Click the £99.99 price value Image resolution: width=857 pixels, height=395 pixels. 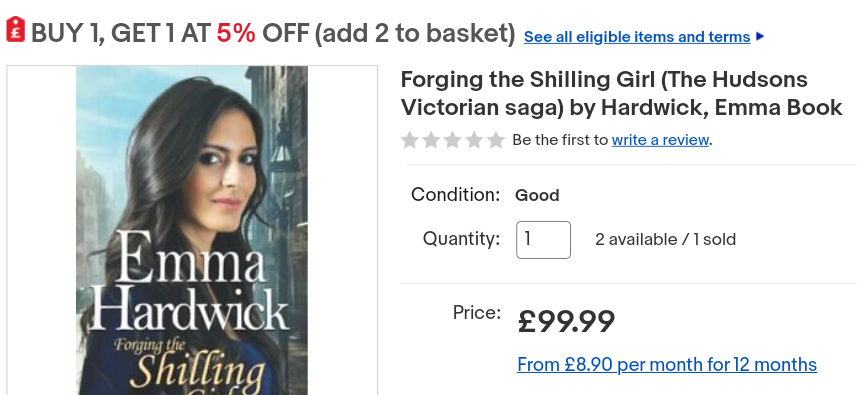566,322
